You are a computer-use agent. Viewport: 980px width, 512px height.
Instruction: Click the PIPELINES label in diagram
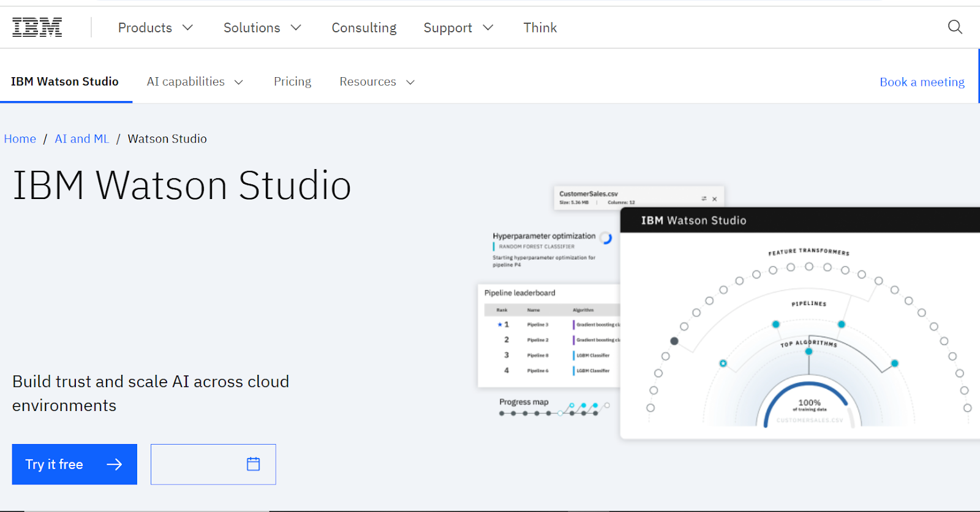(809, 304)
